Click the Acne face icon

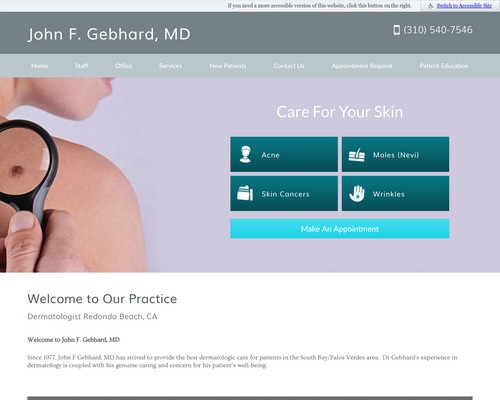245,154
